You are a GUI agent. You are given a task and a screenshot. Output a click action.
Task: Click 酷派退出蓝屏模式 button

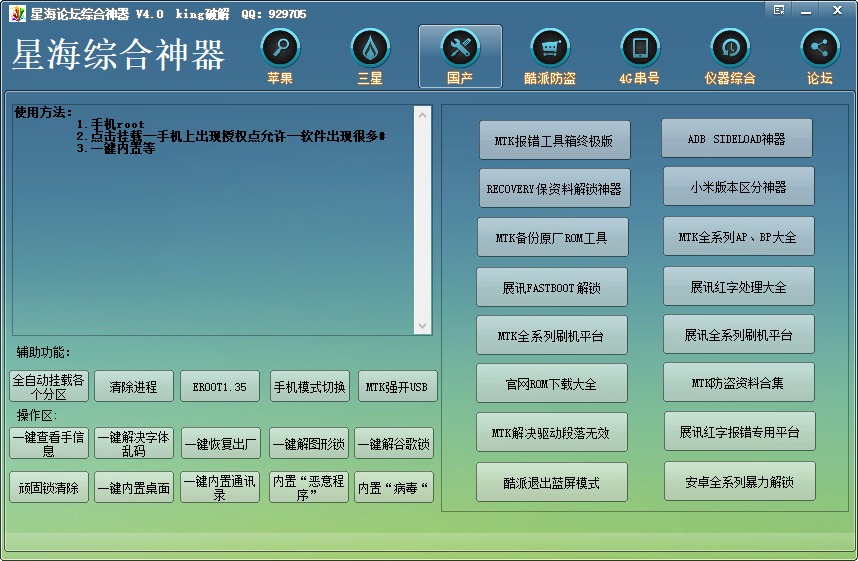(552, 482)
